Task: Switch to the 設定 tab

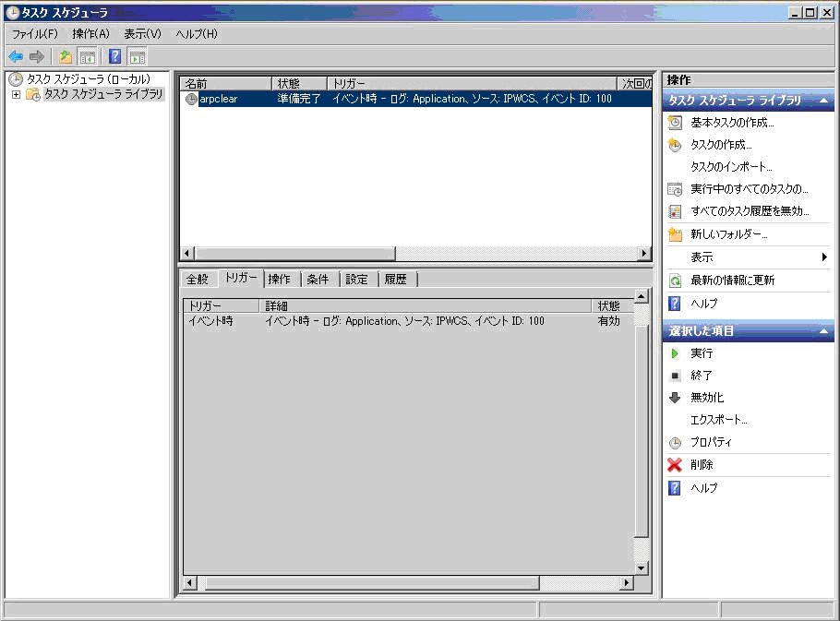Action: pyautogui.click(x=357, y=279)
